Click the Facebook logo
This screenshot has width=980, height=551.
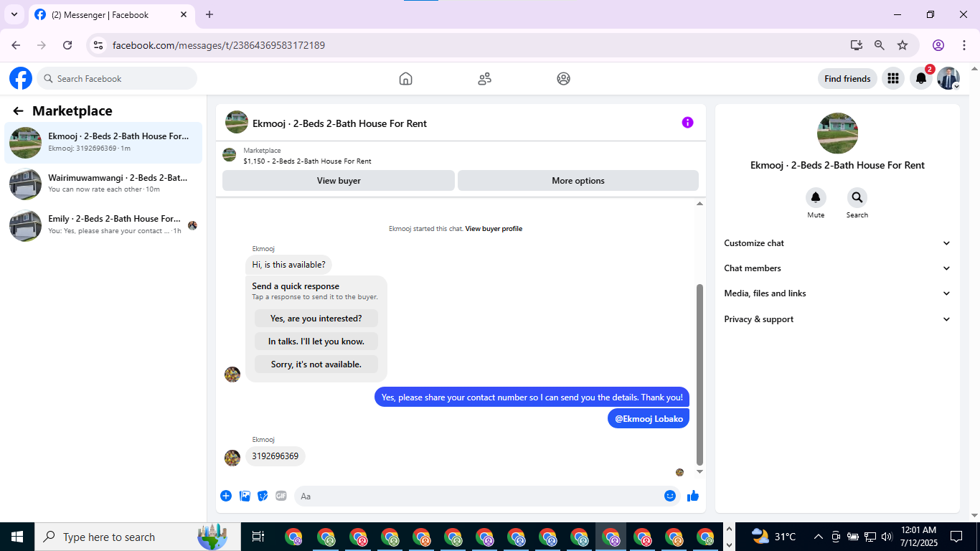pyautogui.click(x=21, y=78)
